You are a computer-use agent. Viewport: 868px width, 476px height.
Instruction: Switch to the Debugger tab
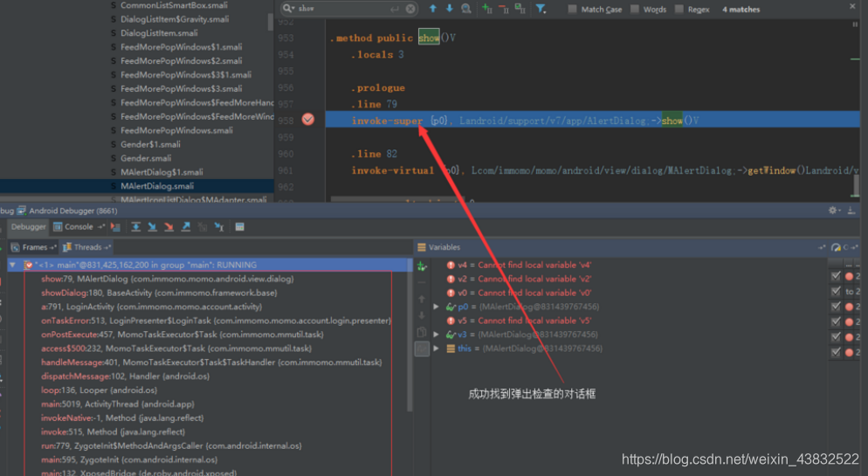[x=29, y=227]
